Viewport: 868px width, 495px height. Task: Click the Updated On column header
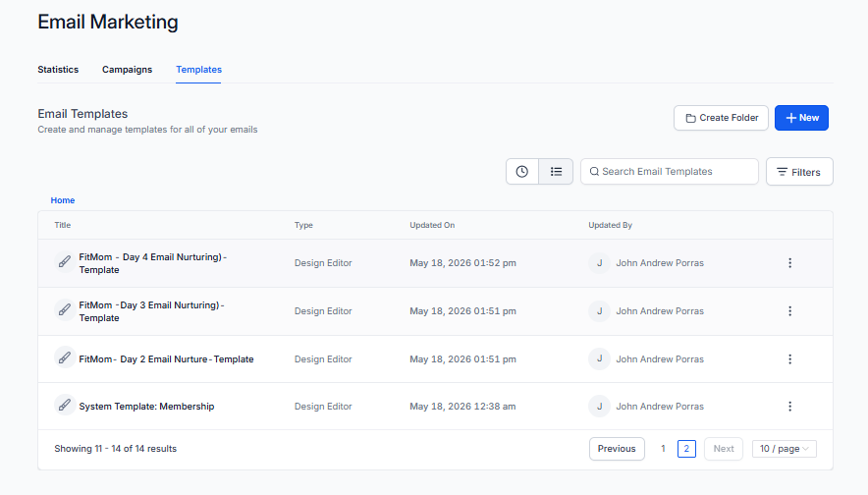(432, 225)
